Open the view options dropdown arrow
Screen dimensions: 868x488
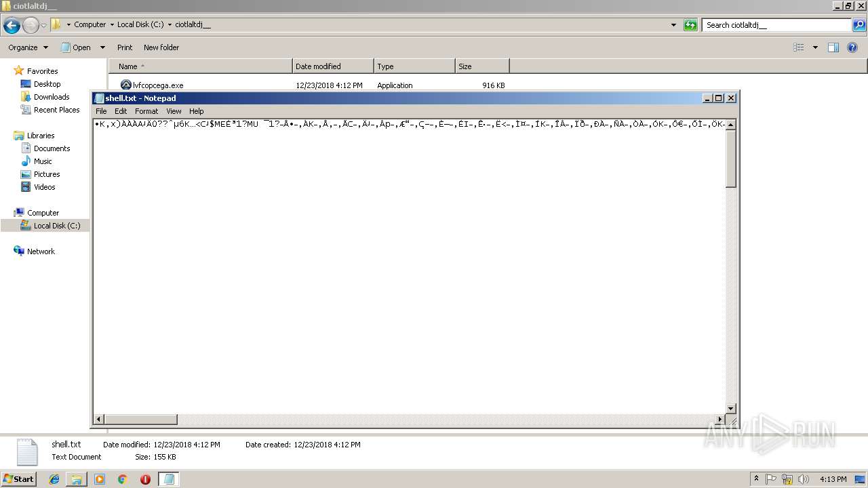[815, 47]
